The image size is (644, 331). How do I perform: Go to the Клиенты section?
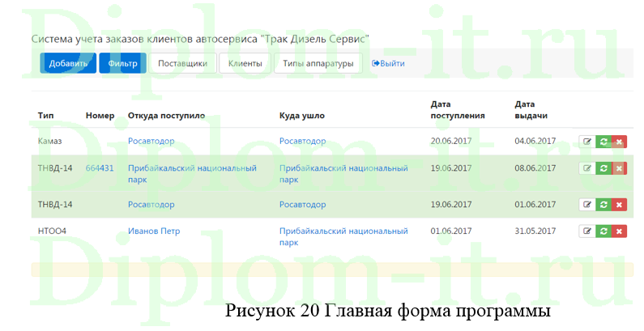click(x=245, y=63)
